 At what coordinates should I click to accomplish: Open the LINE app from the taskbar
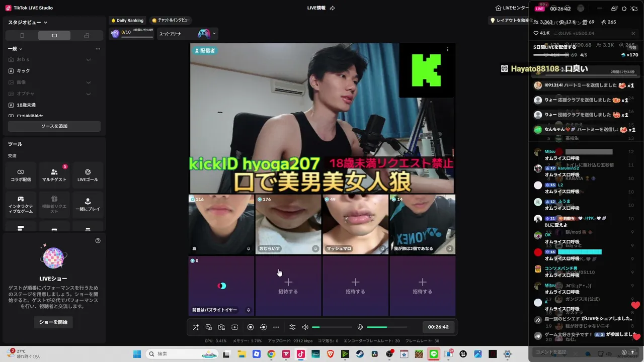click(x=434, y=354)
